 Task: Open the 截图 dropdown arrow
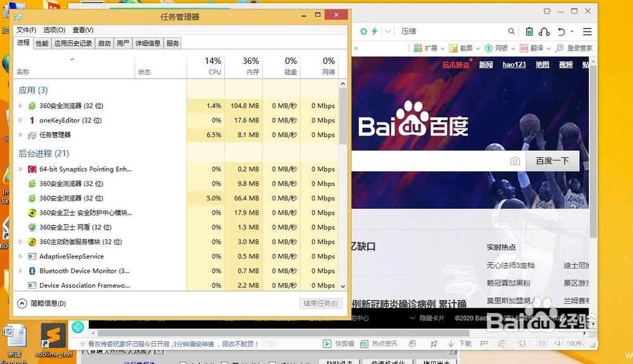(478, 48)
